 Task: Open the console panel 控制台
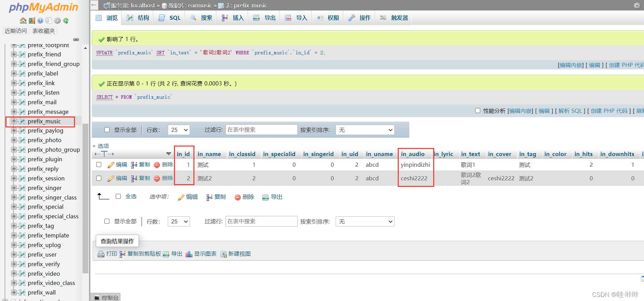pyautogui.click(x=106, y=297)
